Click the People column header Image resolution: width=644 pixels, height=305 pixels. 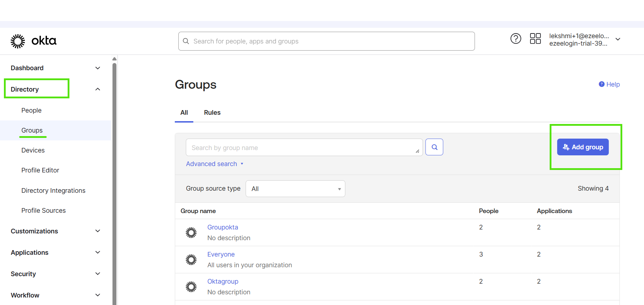(488, 211)
